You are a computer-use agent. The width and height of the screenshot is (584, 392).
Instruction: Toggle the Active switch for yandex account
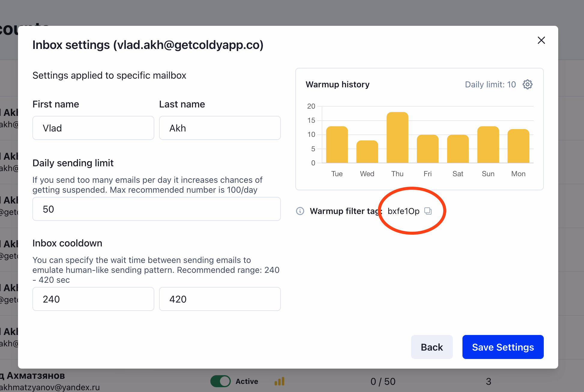point(221,381)
